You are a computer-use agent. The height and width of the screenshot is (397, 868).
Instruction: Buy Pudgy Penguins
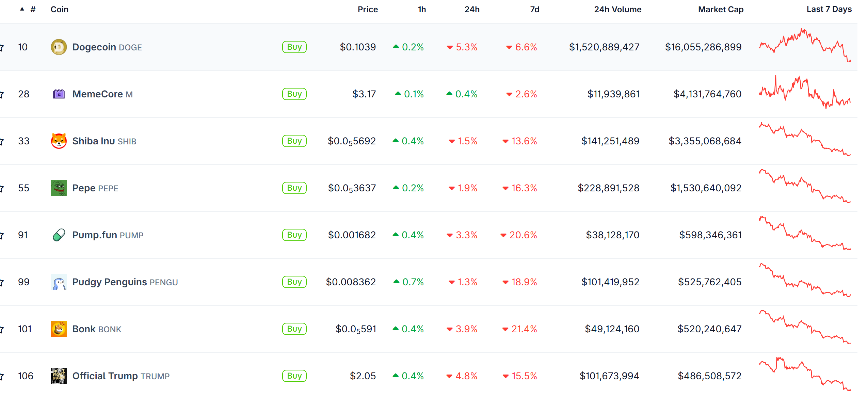pyautogui.click(x=294, y=282)
